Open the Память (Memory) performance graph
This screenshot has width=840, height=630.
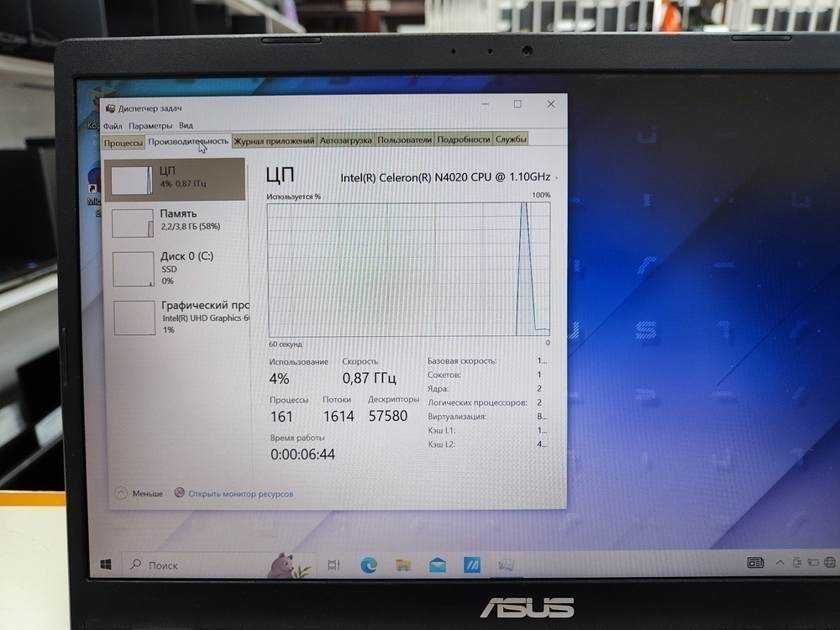click(176, 221)
